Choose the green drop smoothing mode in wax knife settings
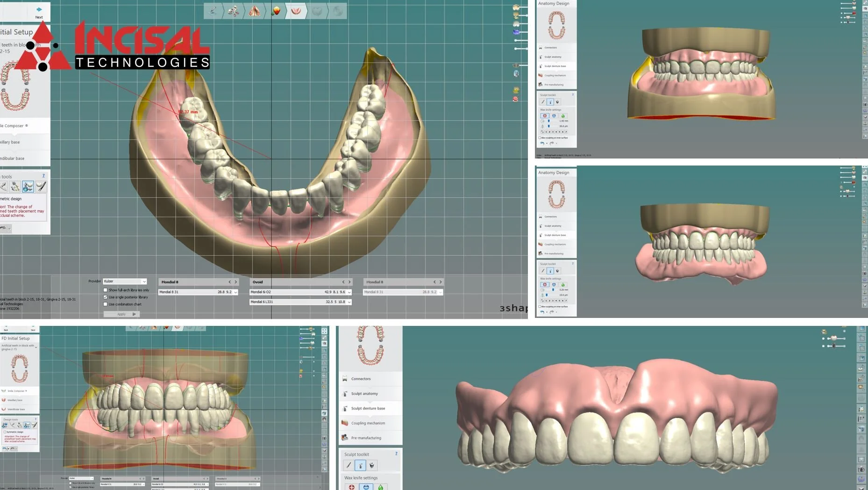The image size is (868, 490). (x=563, y=115)
